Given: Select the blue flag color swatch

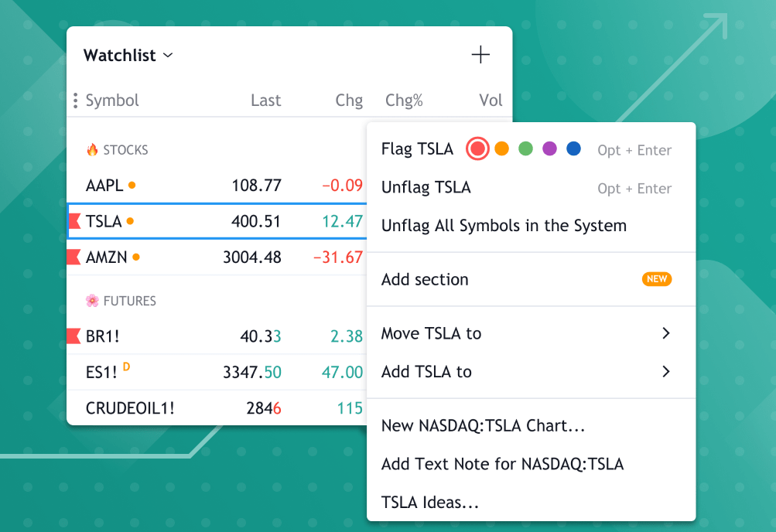Looking at the screenshot, I should tap(573, 148).
